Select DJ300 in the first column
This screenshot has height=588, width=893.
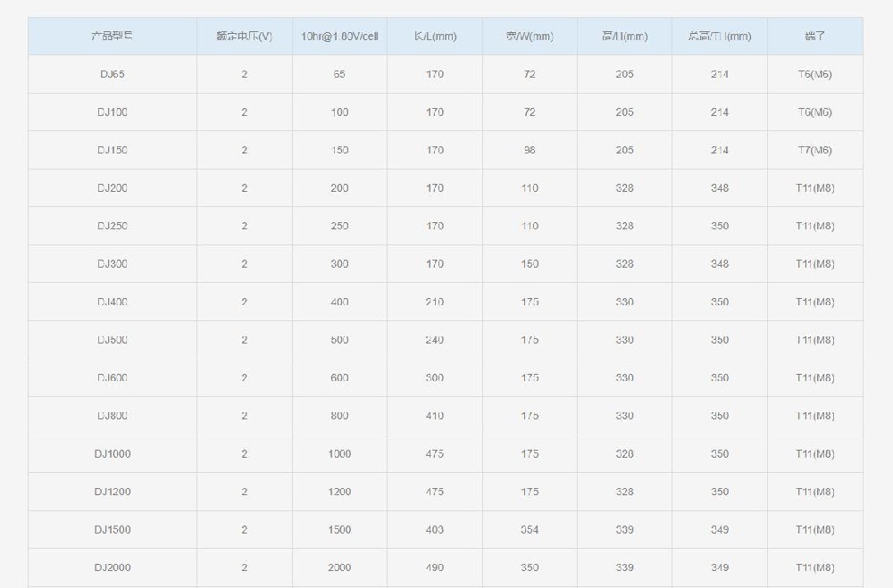click(113, 264)
